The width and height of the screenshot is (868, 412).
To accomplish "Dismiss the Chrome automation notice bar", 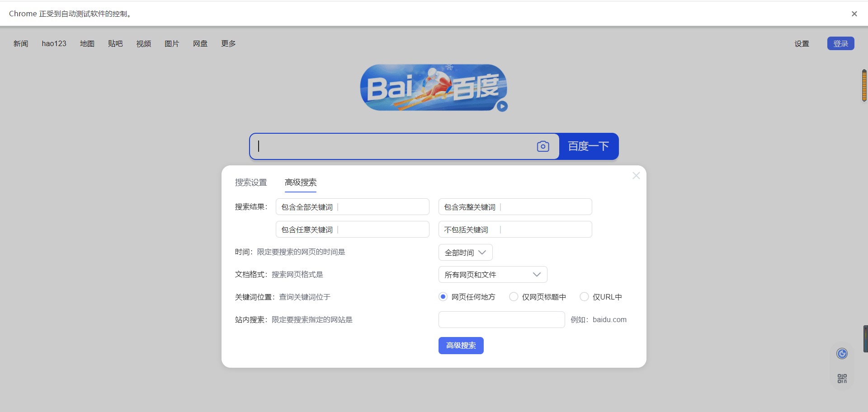I will point(854,14).
